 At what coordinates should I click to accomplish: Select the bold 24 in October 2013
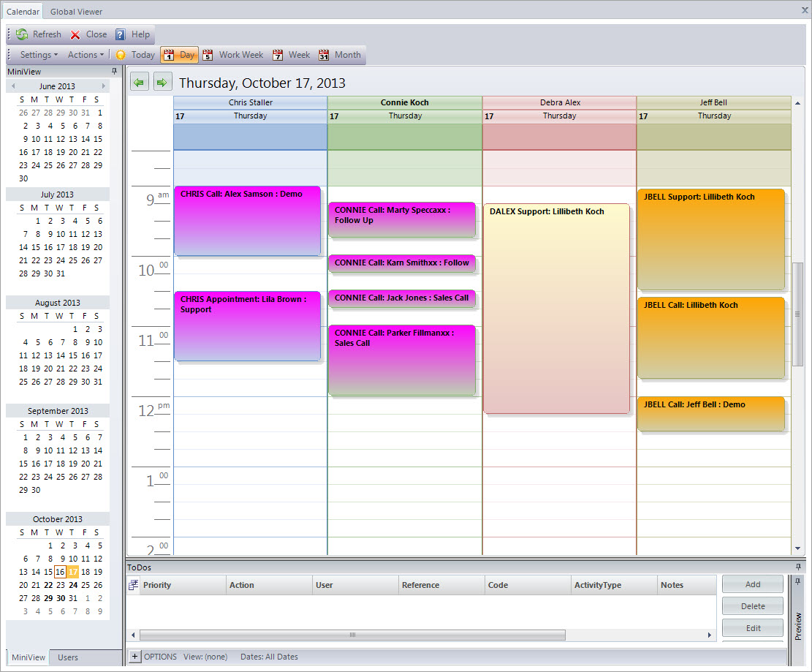[73, 585]
